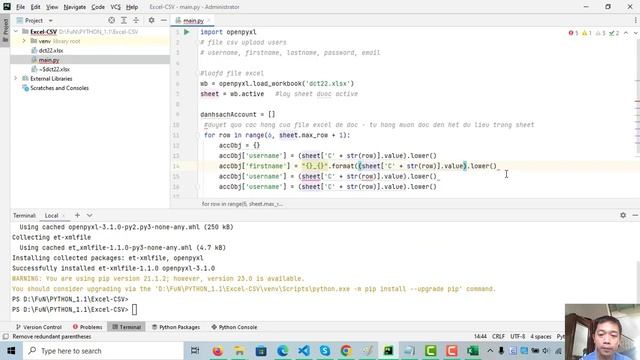The height and width of the screenshot is (360, 640).
Task: Change the CRLF line separator
Action: coord(498,337)
